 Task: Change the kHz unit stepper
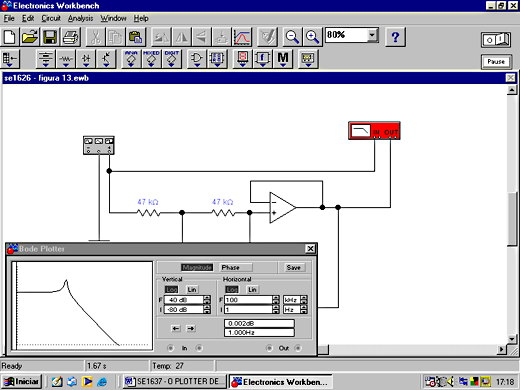[x=304, y=300]
